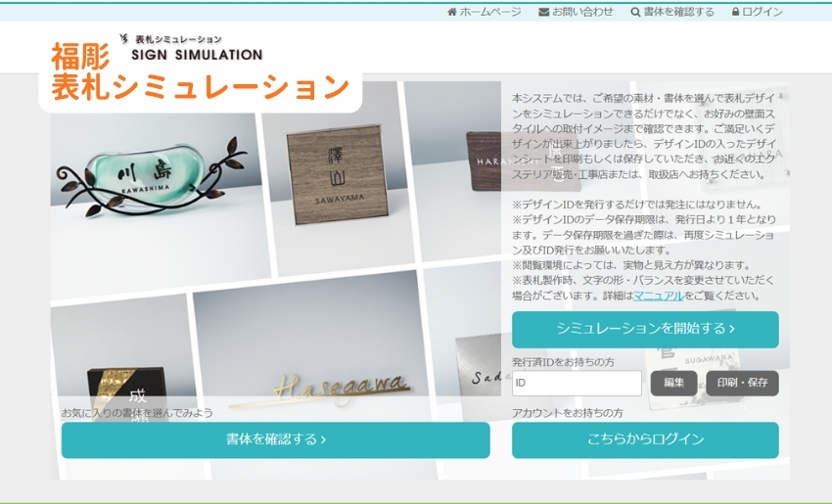
Task: Click the 編集 button
Action: click(x=673, y=383)
